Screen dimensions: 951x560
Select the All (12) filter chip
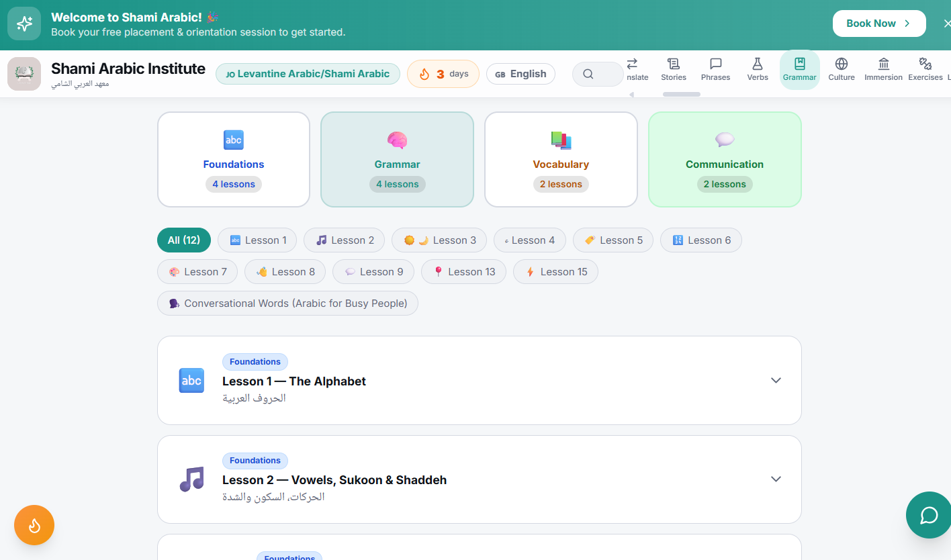coord(184,240)
